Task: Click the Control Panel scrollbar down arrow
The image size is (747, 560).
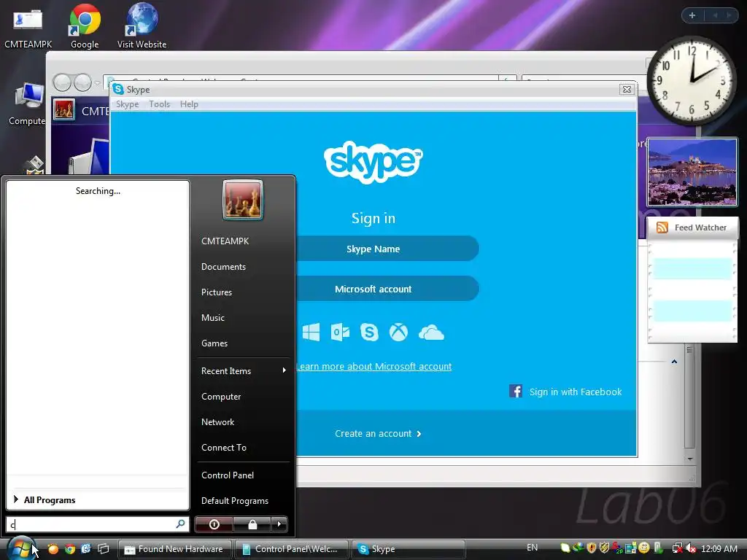Action: (690, 459)
